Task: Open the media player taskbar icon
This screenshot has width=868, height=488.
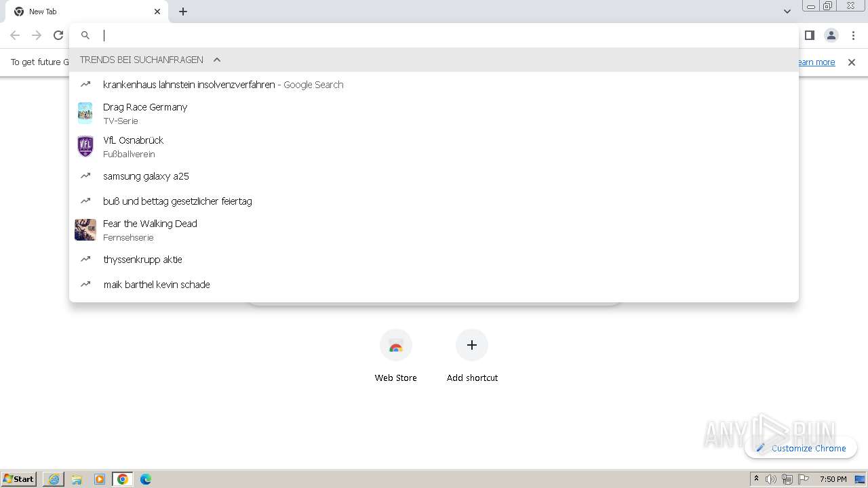Action: click(100, 479)
